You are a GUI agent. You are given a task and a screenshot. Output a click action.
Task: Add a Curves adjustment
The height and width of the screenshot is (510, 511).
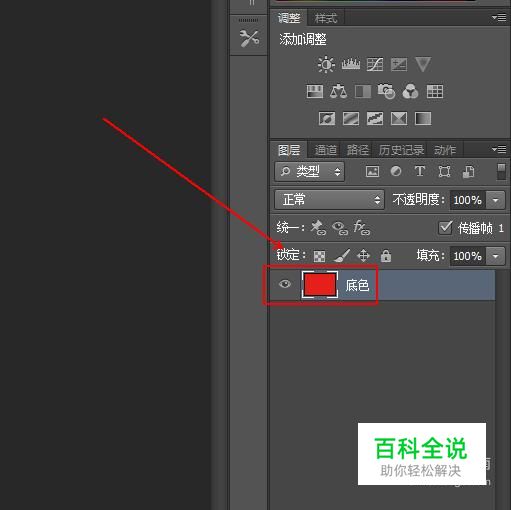coord(375,64)
